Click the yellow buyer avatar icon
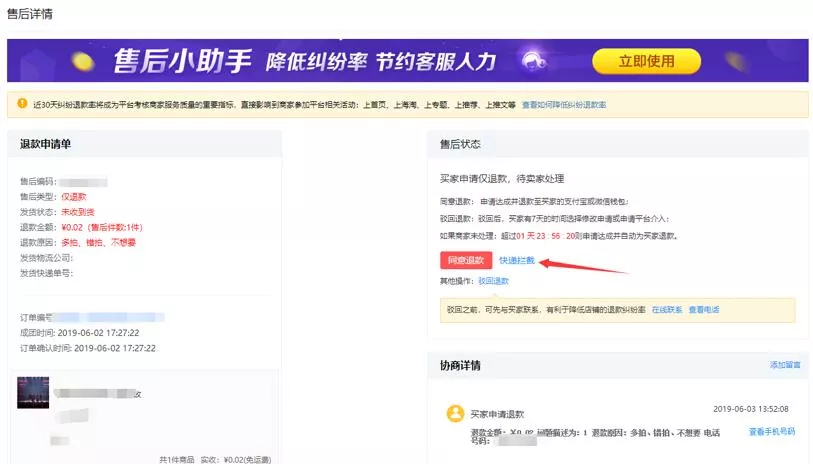 [x=455, y=413]
